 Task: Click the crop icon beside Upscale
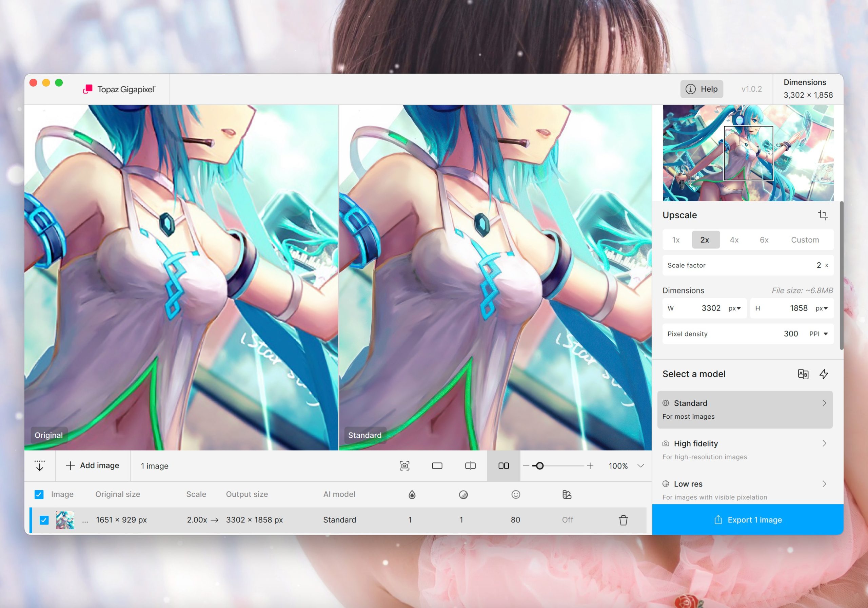pyautogui.click(x=823, y=215)
